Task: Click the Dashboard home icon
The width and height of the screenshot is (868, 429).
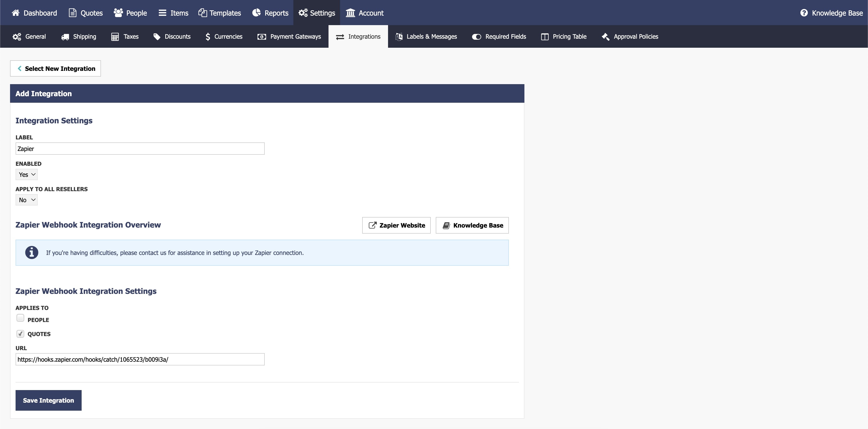Action: pos(16,13)
